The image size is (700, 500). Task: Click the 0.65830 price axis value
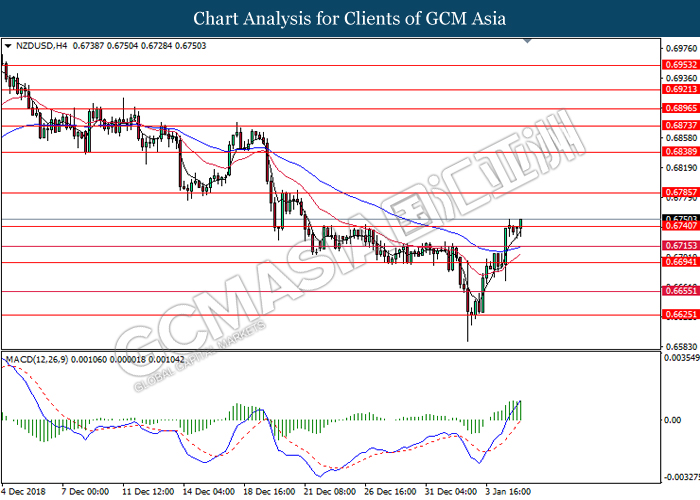(681, 347)
